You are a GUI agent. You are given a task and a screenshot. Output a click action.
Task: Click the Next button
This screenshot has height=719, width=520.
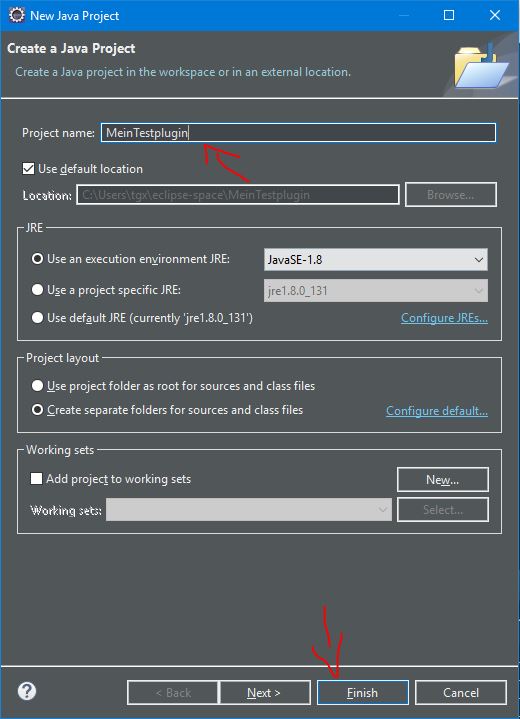265,692
